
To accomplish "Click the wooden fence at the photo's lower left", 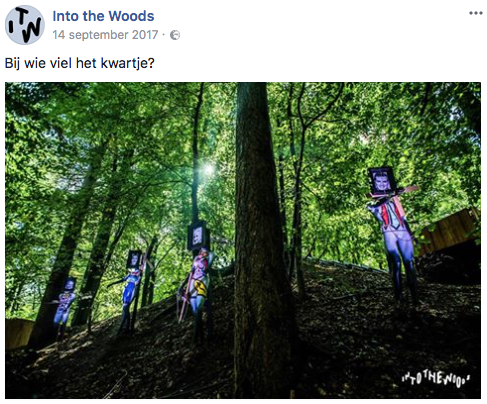I will pyautogui.click(x=18, y=333).
